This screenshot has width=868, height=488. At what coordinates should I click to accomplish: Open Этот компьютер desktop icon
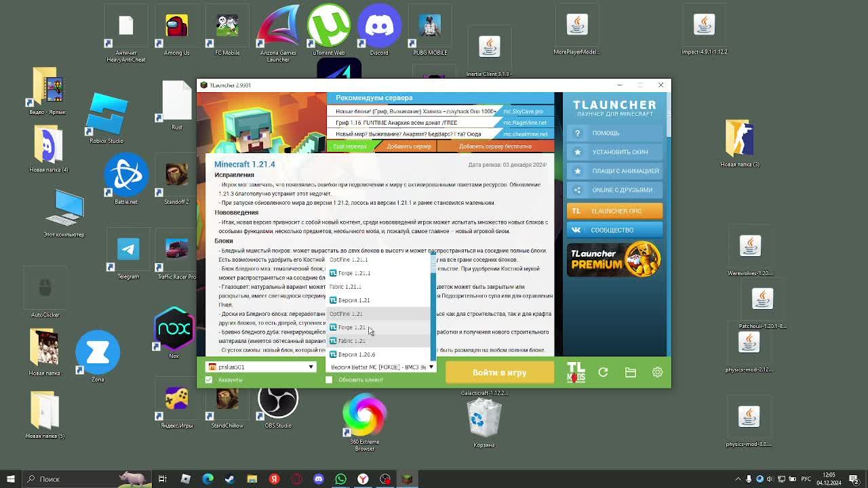click(64, 213)
